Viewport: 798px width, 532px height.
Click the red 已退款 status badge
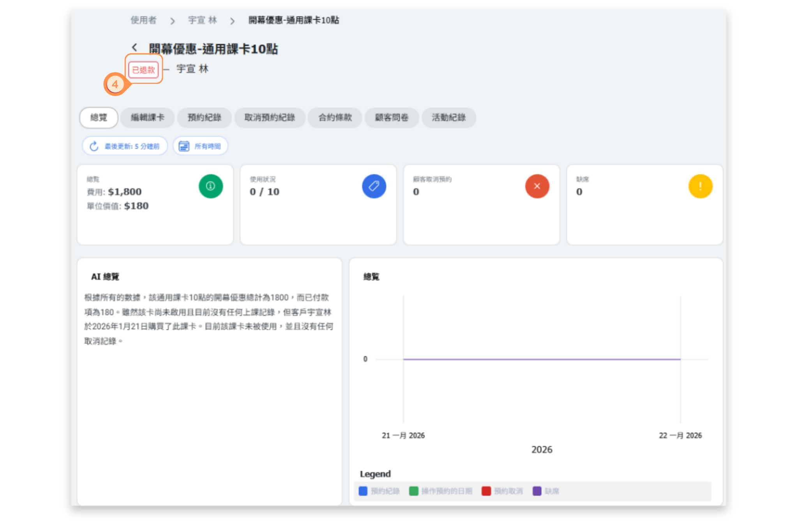(143, 70)
